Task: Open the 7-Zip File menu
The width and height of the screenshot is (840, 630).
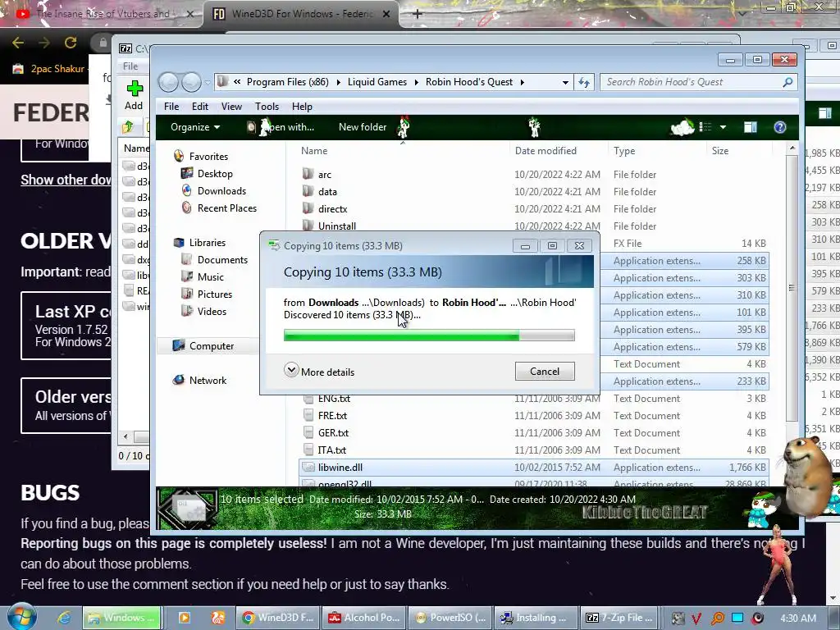Action: point(130,66)
